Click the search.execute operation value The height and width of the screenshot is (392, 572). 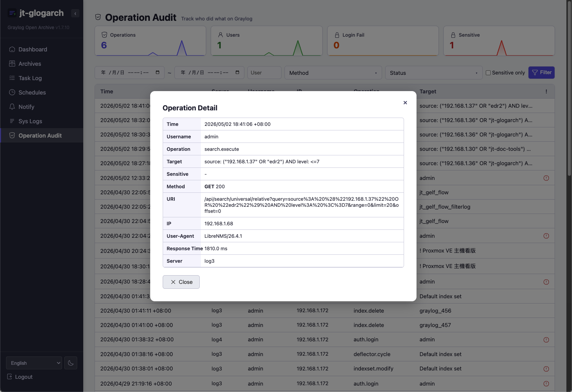(x=222, y=149)
